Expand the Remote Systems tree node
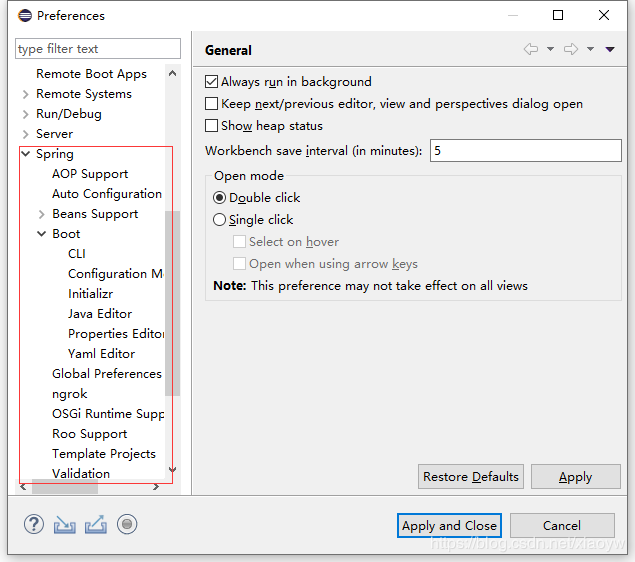635x562 pixels. (x=26, y=94)
